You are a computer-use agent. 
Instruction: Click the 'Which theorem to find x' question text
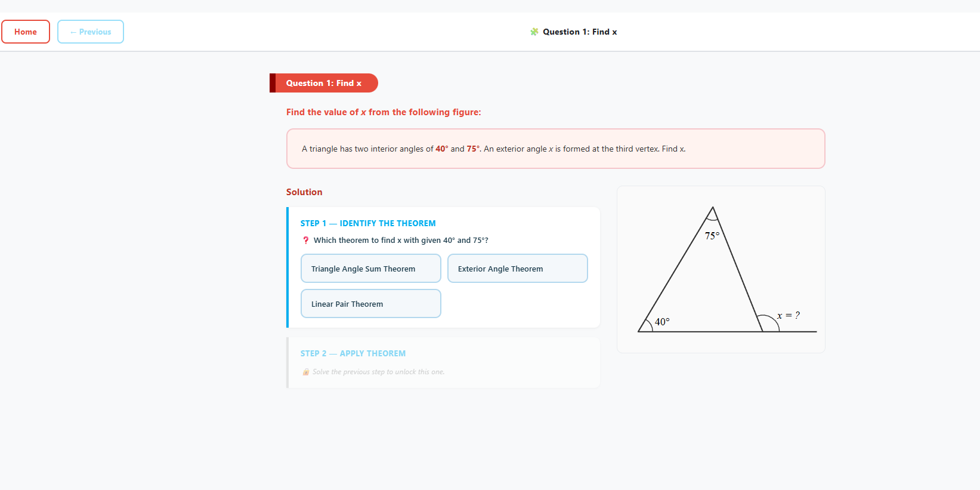pyautogui.click(x=401, y=241)
